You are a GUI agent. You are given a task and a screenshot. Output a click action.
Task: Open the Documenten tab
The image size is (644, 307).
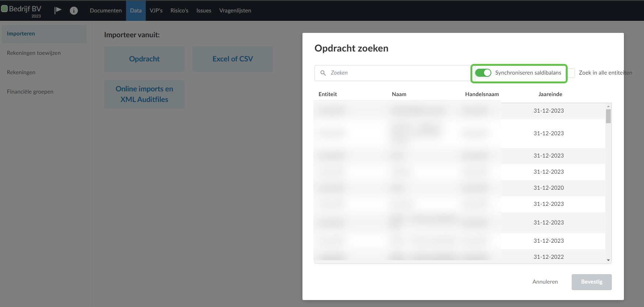pyautogui.click(x=106, y=11)
